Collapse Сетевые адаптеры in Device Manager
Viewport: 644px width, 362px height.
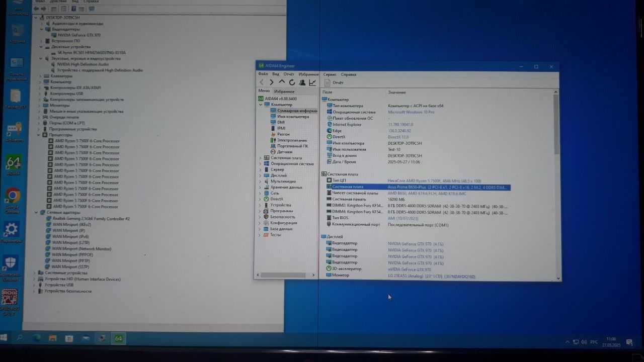point(36,212)
